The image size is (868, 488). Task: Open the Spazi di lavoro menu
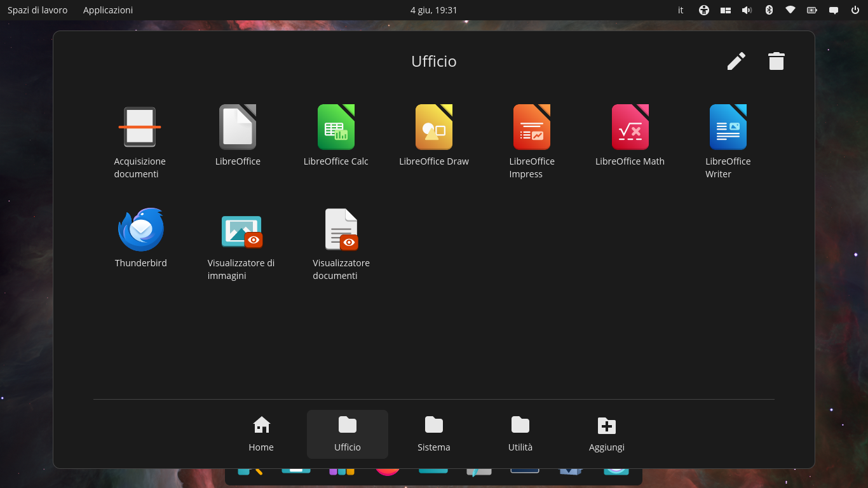pyautogui.click(x=37, y=10)
